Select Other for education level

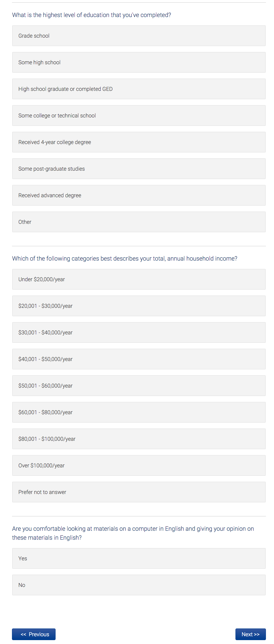(x=139, y=222)
